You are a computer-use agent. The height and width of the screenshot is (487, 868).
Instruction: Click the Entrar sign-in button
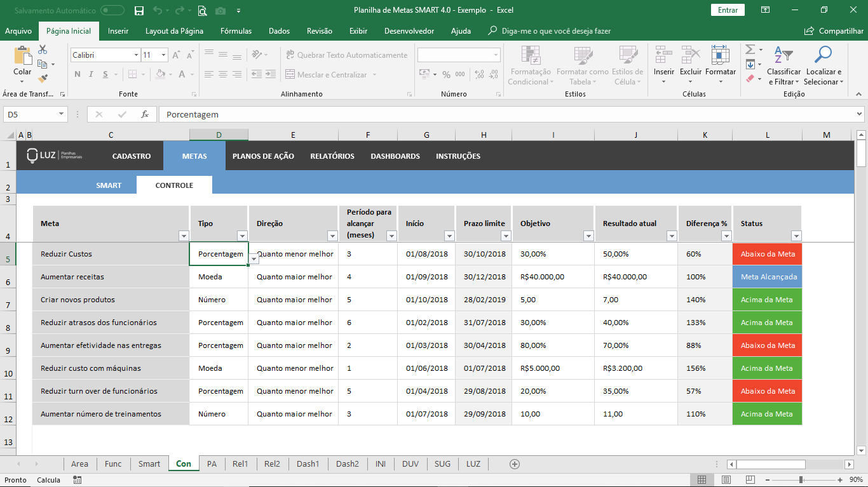coord(728,10)
